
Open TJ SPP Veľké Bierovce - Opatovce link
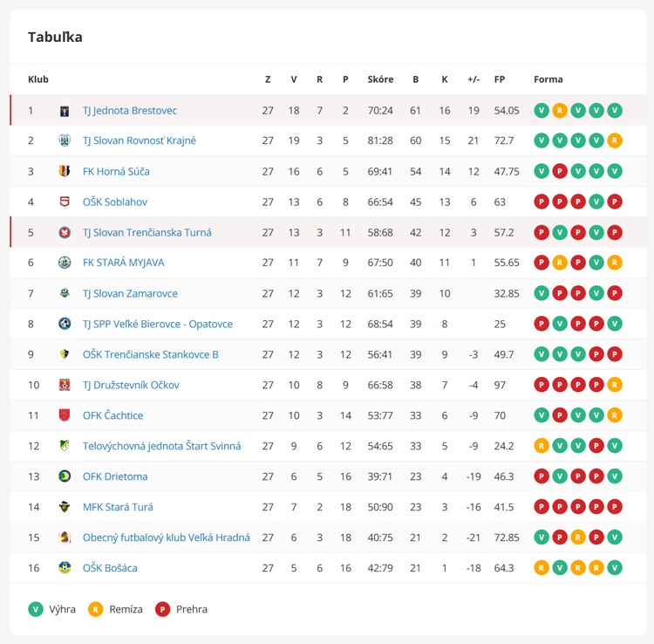(x=157, y=324)
